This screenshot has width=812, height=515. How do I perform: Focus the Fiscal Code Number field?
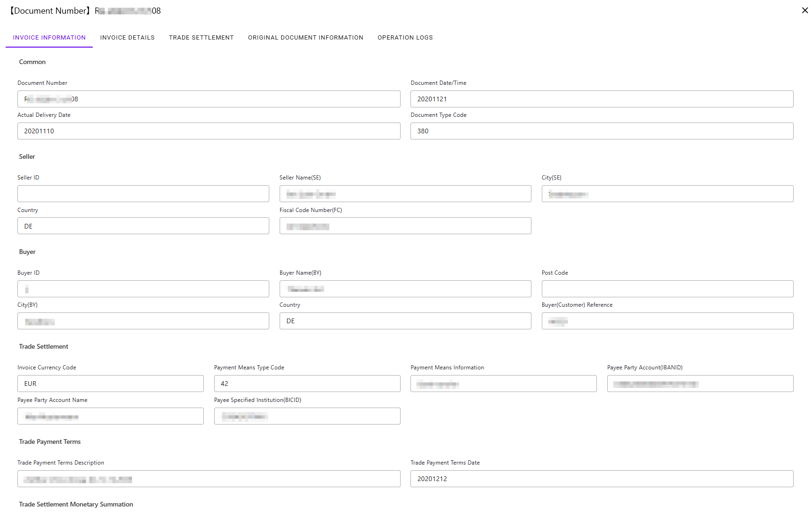[x=405, y=226]
